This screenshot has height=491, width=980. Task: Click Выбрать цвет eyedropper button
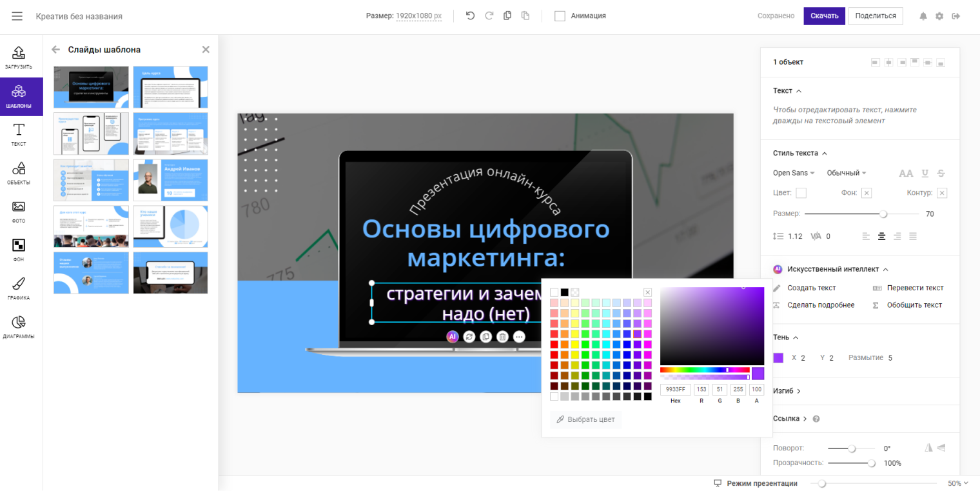tap(586, 419)
